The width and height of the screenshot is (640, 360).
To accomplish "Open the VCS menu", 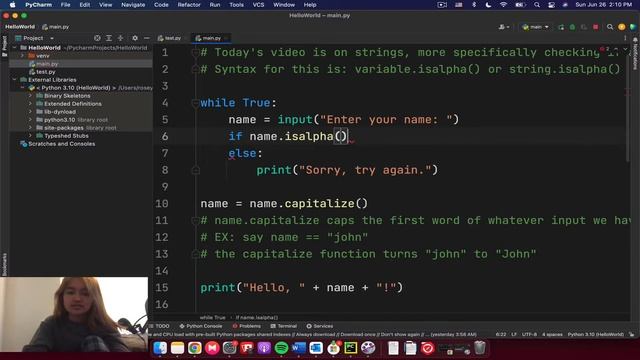I will click(x=258, y=5).
